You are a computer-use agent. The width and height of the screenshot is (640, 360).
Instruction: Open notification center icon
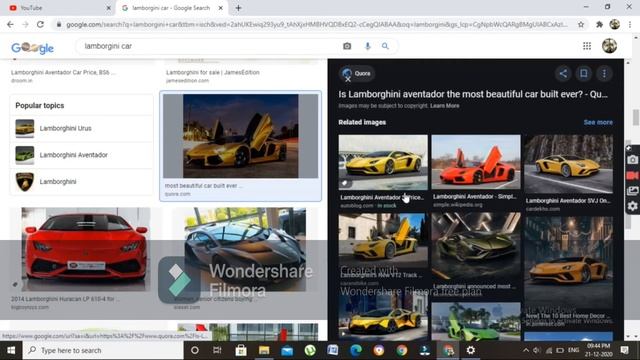click(624, 350)
